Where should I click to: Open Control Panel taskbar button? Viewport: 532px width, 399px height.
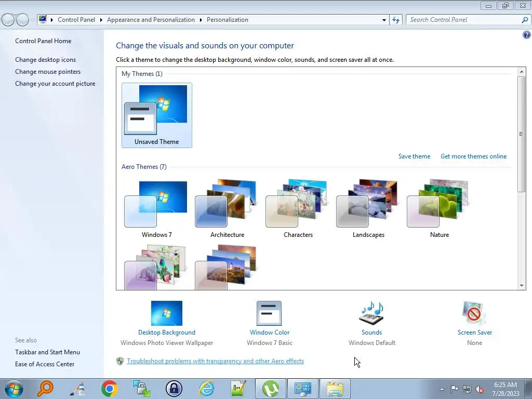pyautogui.click(x=303, y=389)
